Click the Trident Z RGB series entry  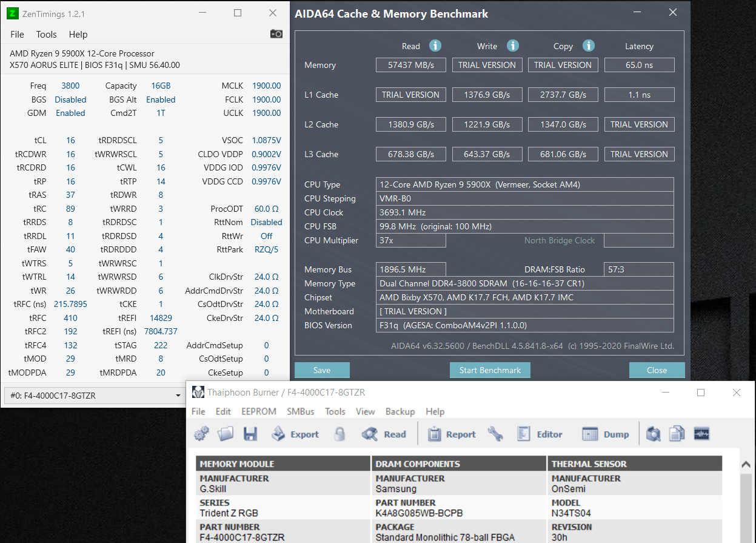coord(229,513)
